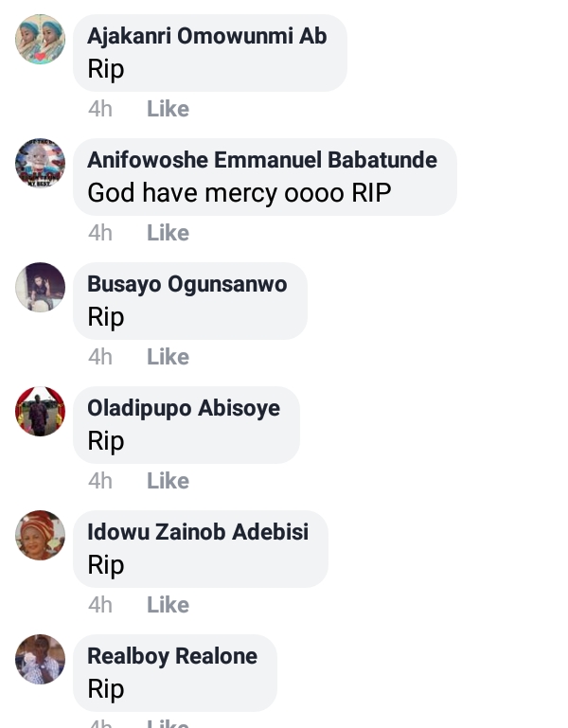
Task: Like Anifowoshe Emmanuel Babatunde's comment
Action: pyautogui.click(x=168, y=233)
